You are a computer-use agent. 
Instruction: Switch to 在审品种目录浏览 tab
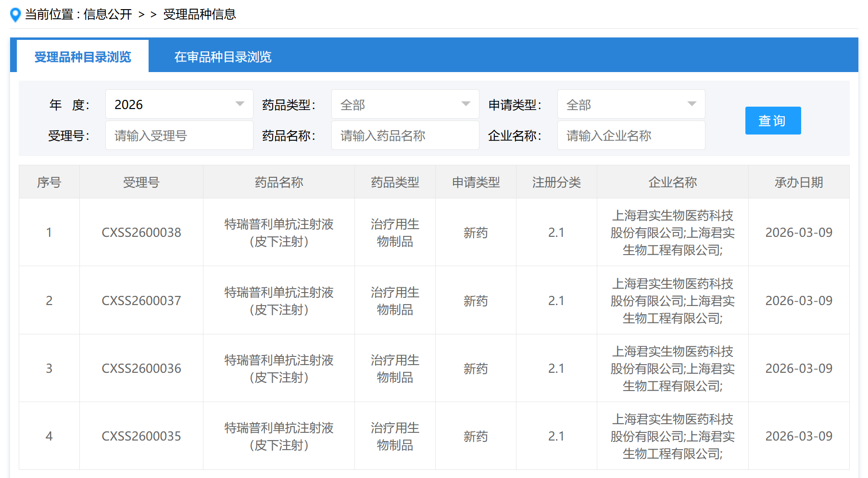[x=223, y=57]
